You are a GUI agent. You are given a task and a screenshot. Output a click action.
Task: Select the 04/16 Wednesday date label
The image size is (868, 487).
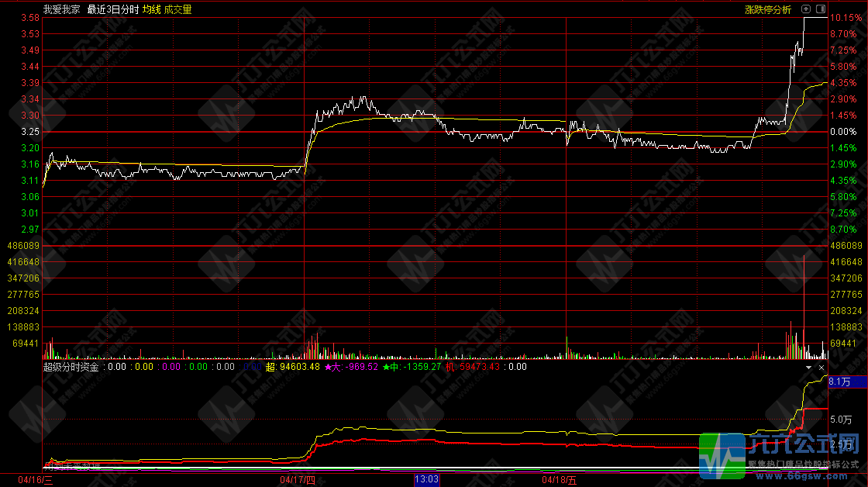point(35,480)
